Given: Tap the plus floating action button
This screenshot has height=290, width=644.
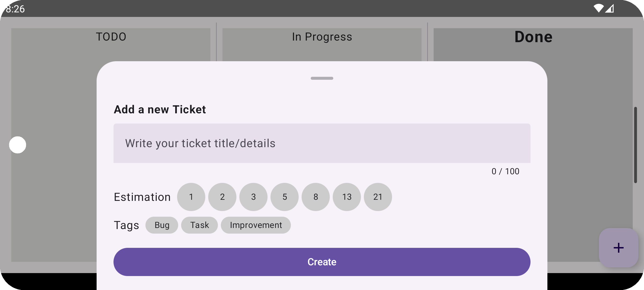Looking at the screenshot, I should pyautogui.click(x=619, y=248).
